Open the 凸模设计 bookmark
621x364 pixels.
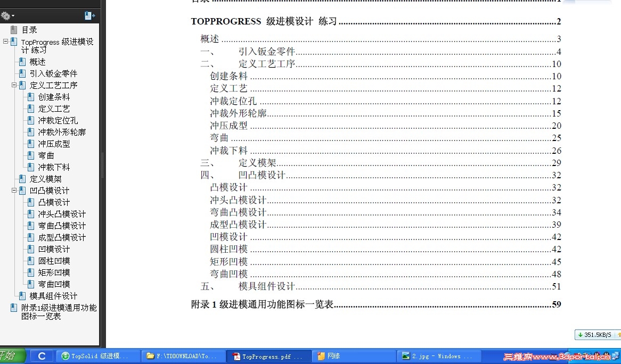pyautogui.click(x=54, y=203)
